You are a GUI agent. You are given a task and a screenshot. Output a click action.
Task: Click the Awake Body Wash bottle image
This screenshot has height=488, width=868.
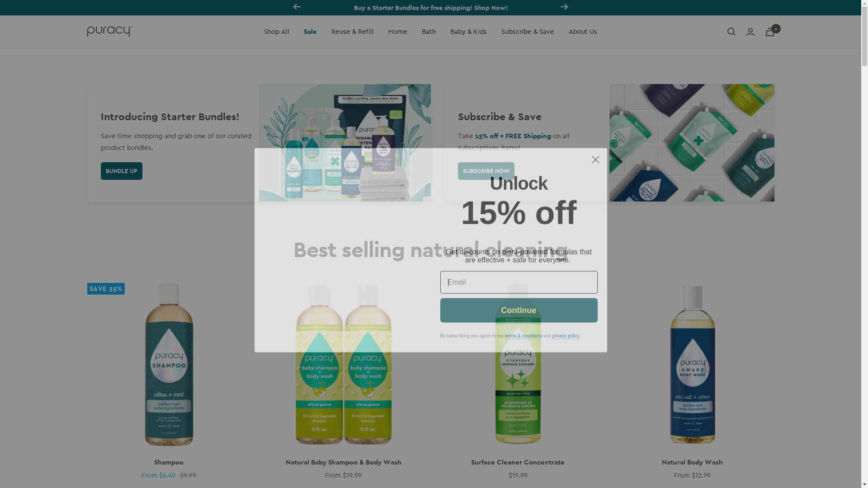pos(692,364)
